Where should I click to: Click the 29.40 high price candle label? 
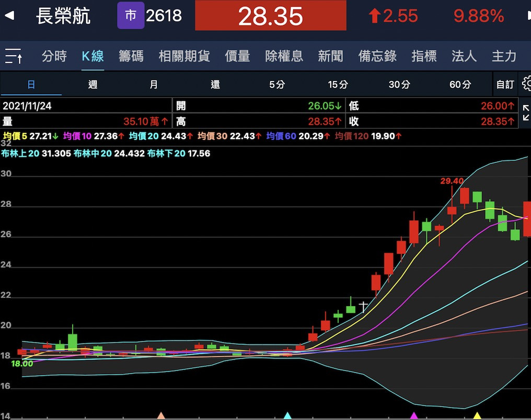coord(452,181)
